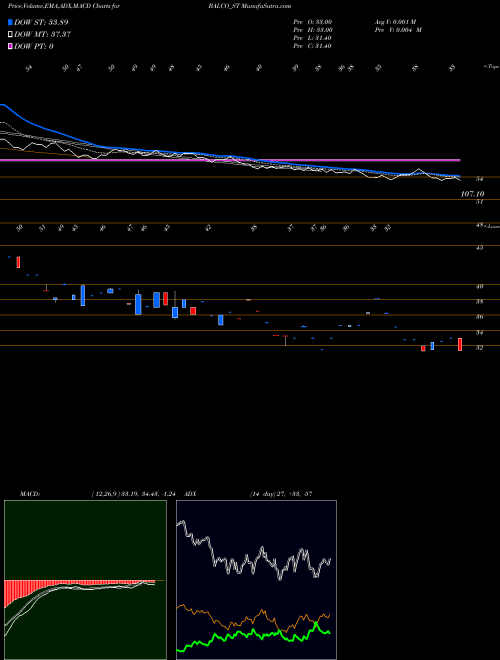Click the last red candlestick on the chart
The width and height of the screenshot is (500, 660).
pyautogui.click(x=460, y=344)
